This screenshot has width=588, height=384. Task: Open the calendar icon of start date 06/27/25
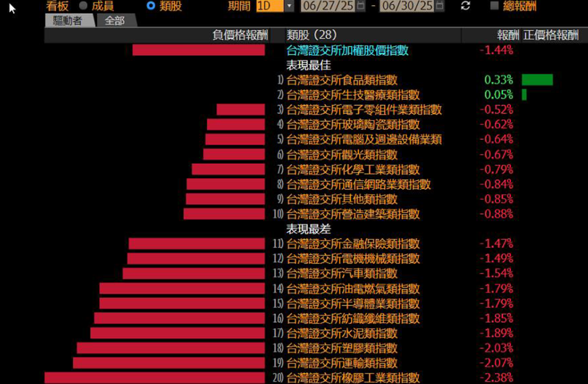point(360,5)
